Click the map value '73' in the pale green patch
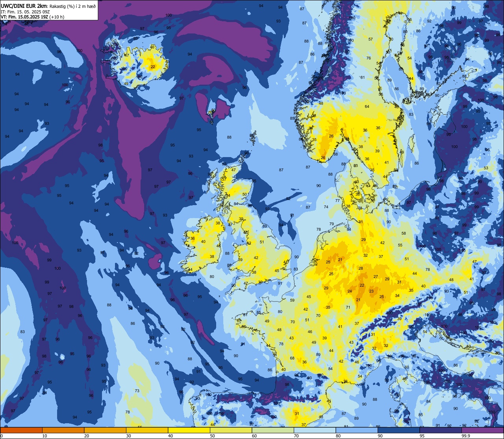Viewport: 504px width, 439px height. click(137, 391)
